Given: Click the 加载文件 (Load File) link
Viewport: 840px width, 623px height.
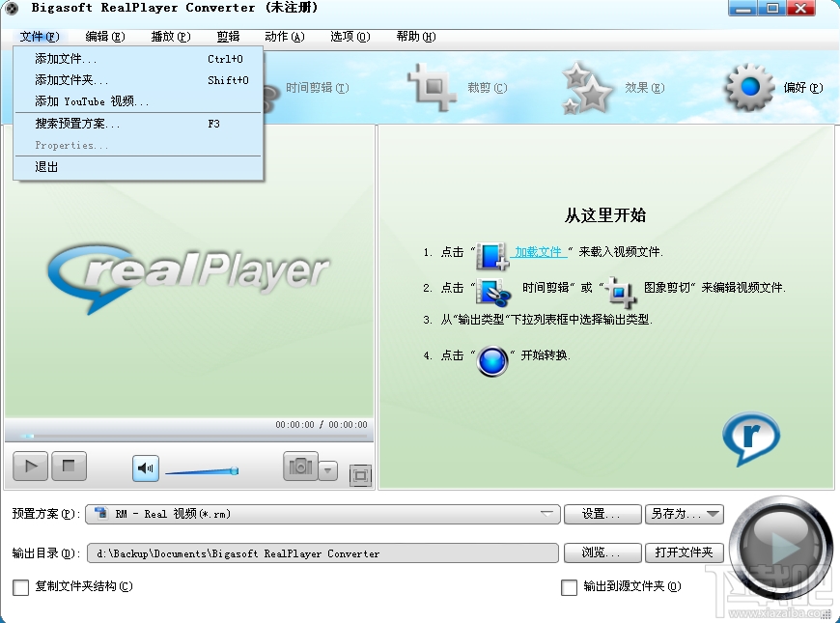Looking at the screenshot, I should point(537,250).
